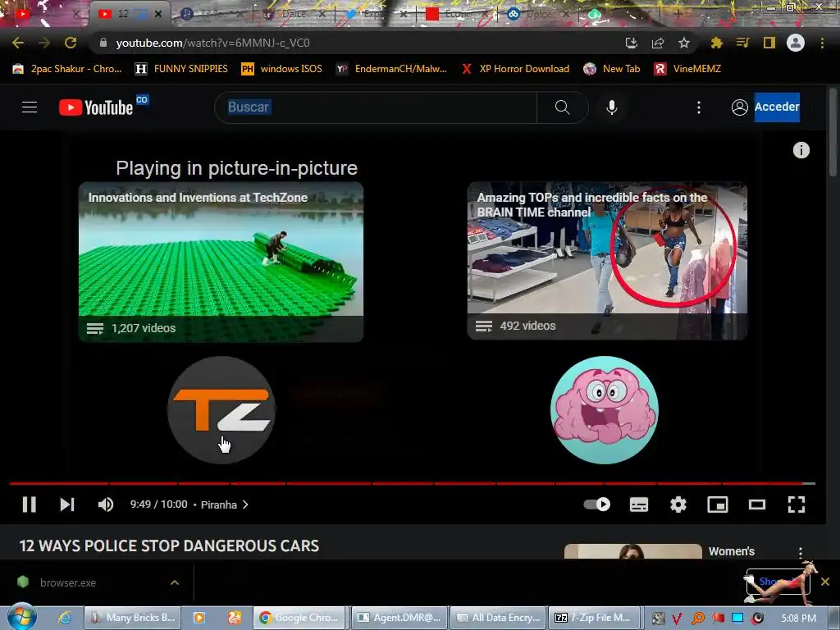Open the Chrome profile avatar
Screen dimensions: 840x630
tap(796, 43)
